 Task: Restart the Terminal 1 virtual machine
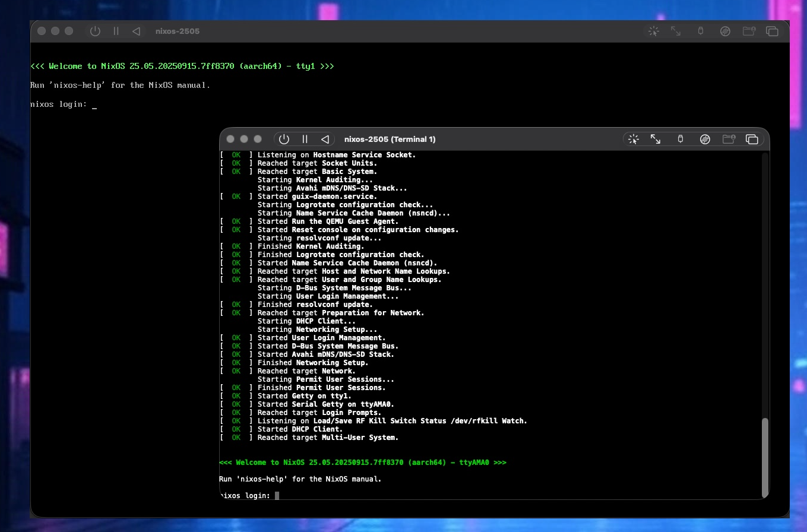tap(325, 139)
